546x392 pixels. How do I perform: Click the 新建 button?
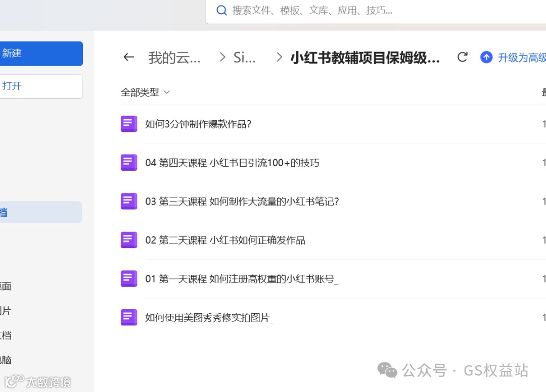[41, 54]
